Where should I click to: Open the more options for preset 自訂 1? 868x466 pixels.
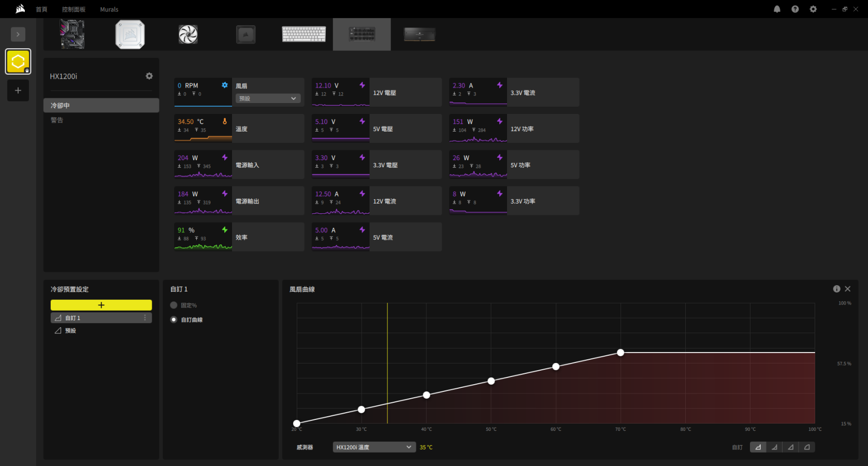145,318
